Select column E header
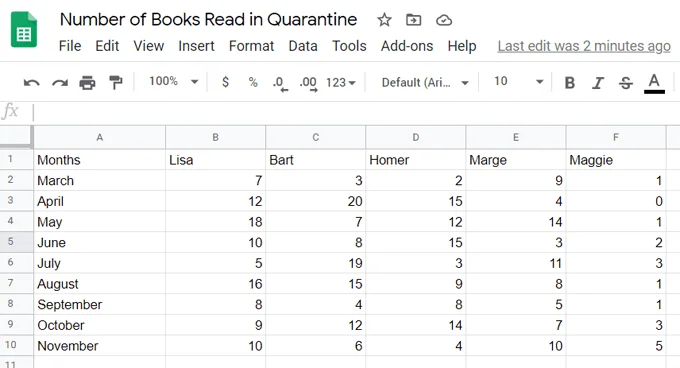 tap(516, 137)
